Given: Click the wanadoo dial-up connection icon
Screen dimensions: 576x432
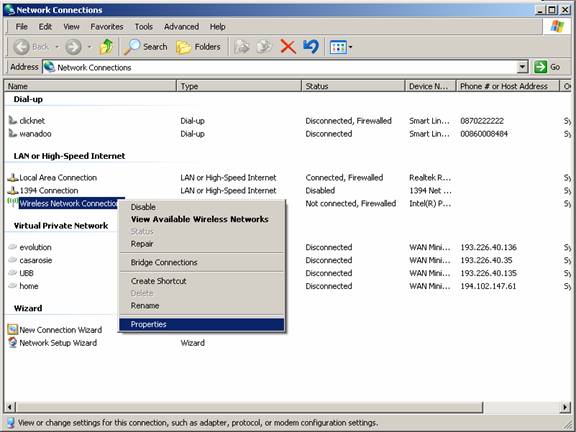Looking at the screenshot, I should pos(12,133).
